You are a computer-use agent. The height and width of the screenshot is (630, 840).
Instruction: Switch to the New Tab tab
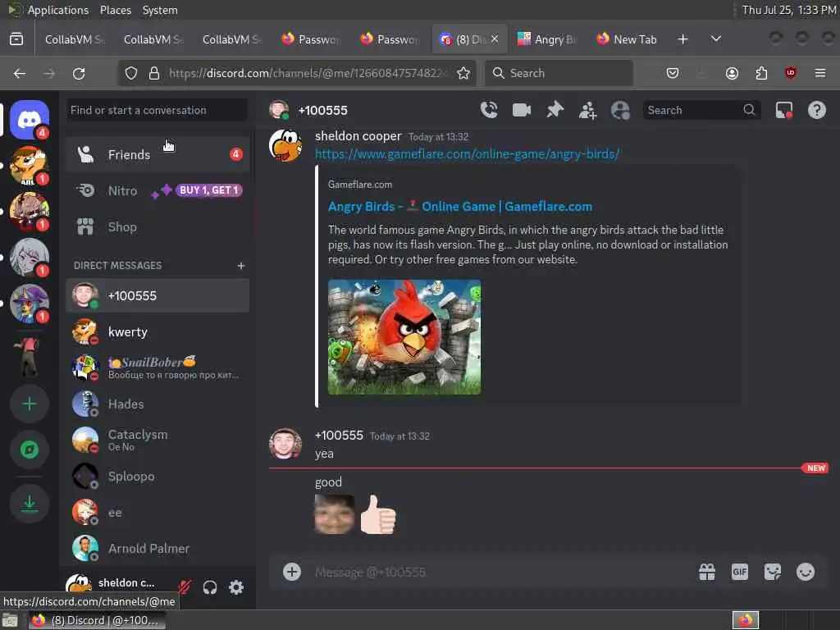click(x=627, y=39)
